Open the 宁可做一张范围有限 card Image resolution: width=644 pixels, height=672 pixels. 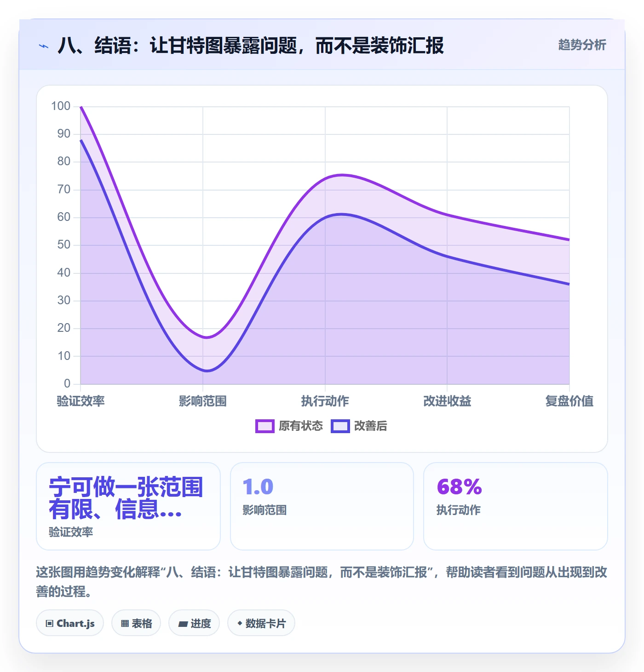[x=128, y=506]
